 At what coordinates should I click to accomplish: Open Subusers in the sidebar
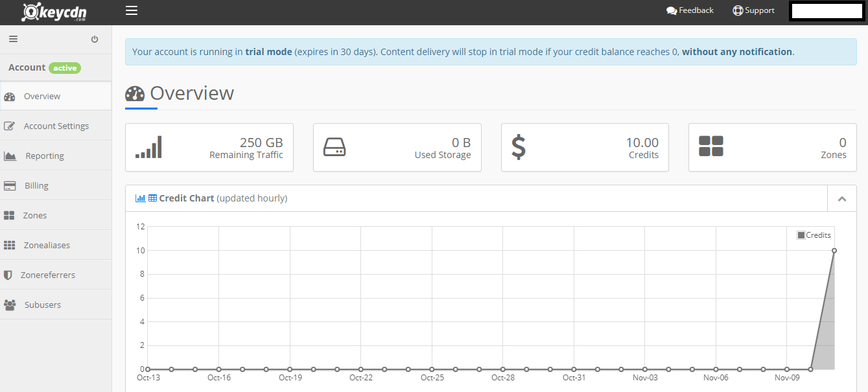tap(56, 305)
